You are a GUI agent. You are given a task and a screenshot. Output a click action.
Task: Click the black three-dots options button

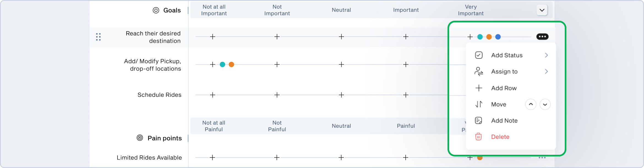(x=542, y=37)
